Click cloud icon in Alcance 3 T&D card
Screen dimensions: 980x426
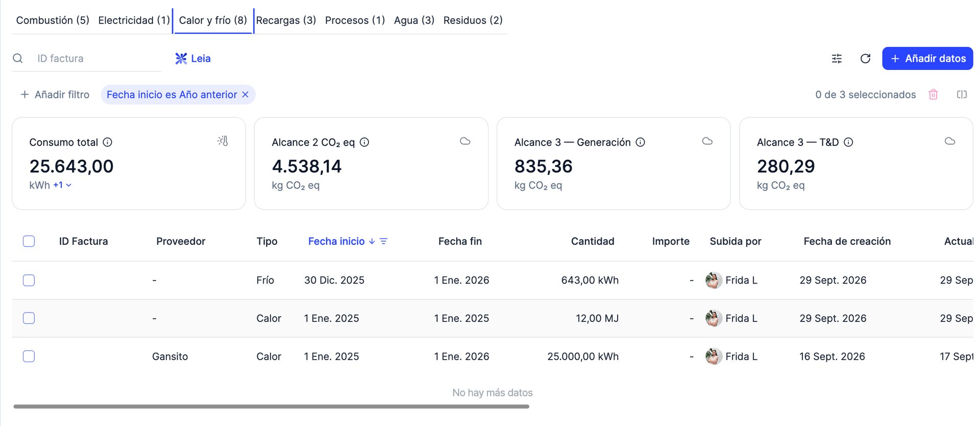pyautogui.click(x=950, y=141)
